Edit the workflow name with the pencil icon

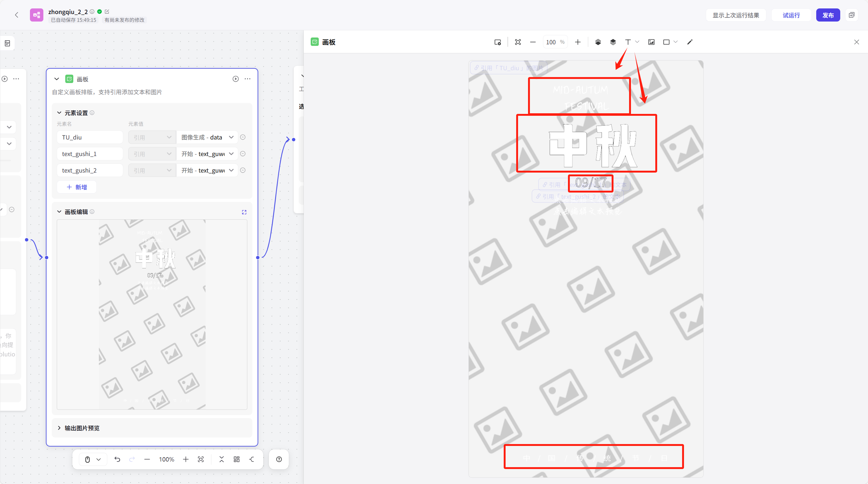pyautogui.click(x=107, y=12)
